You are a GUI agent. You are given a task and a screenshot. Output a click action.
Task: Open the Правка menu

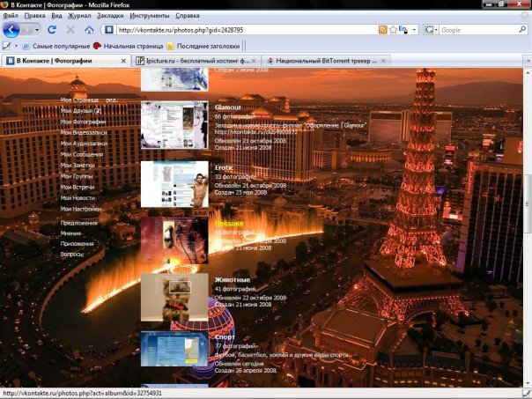pyautogui.click(x=34, y=16)
